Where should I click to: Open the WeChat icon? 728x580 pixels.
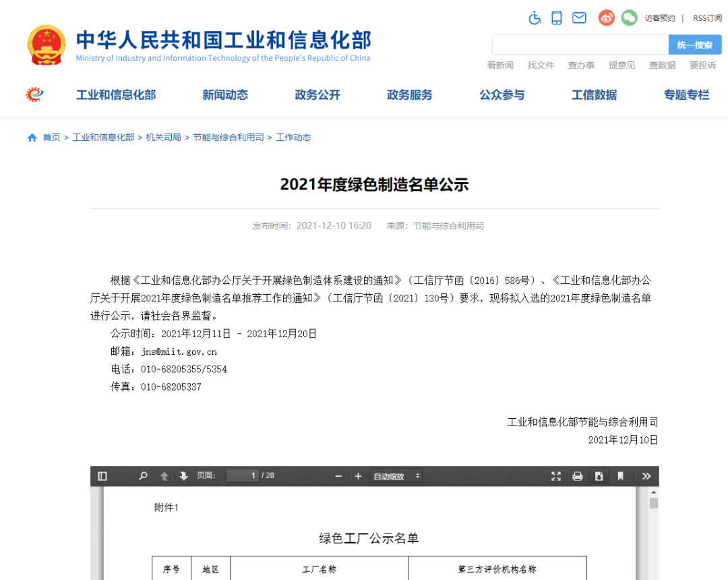pyautogui.click(x=629, y=18)
